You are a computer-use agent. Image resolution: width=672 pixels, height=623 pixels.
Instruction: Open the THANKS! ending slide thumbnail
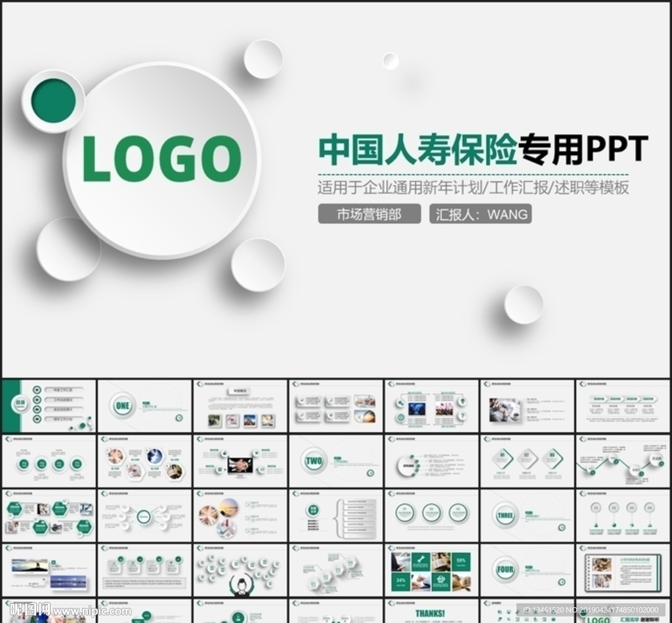click(x=432, y=611)
